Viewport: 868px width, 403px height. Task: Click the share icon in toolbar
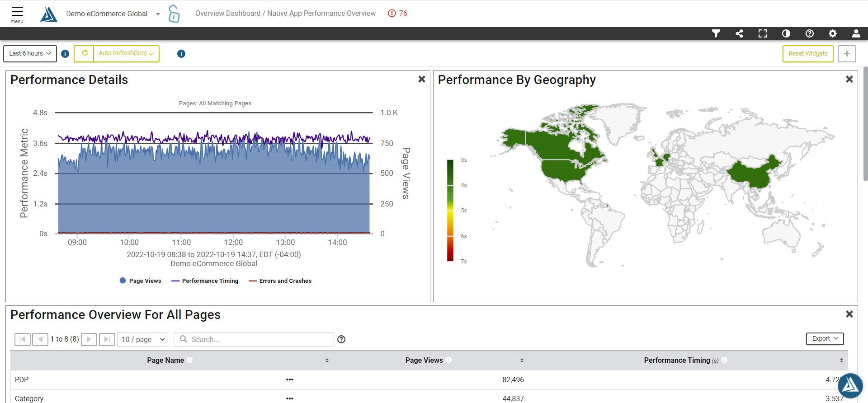click(739, 33)
